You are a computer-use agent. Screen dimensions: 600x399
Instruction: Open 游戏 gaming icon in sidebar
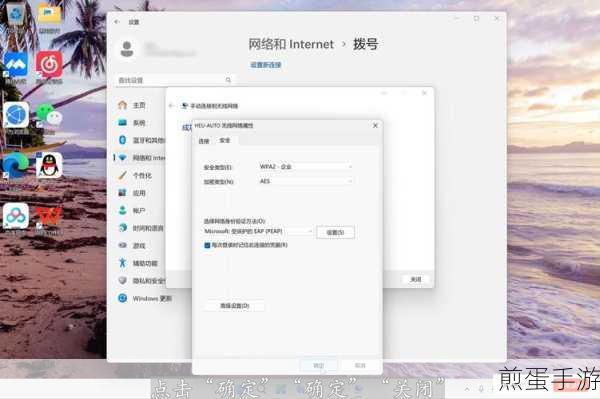(122, 245)
